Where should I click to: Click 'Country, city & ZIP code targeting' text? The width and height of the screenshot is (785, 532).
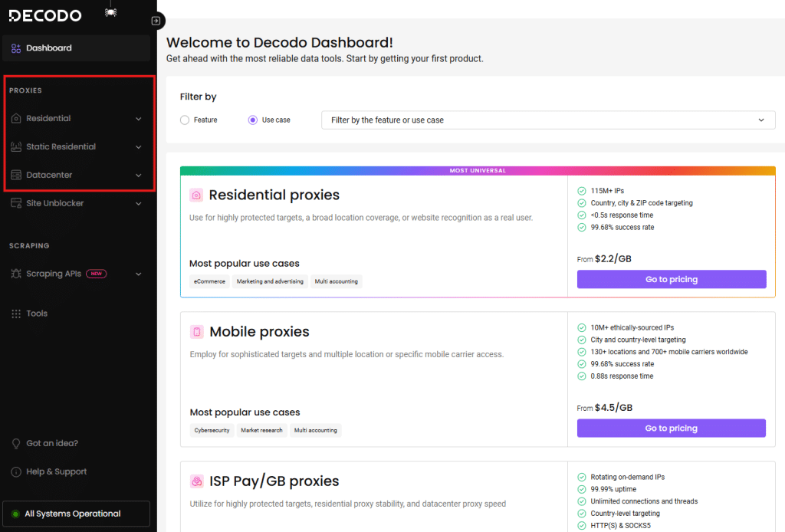642,203
